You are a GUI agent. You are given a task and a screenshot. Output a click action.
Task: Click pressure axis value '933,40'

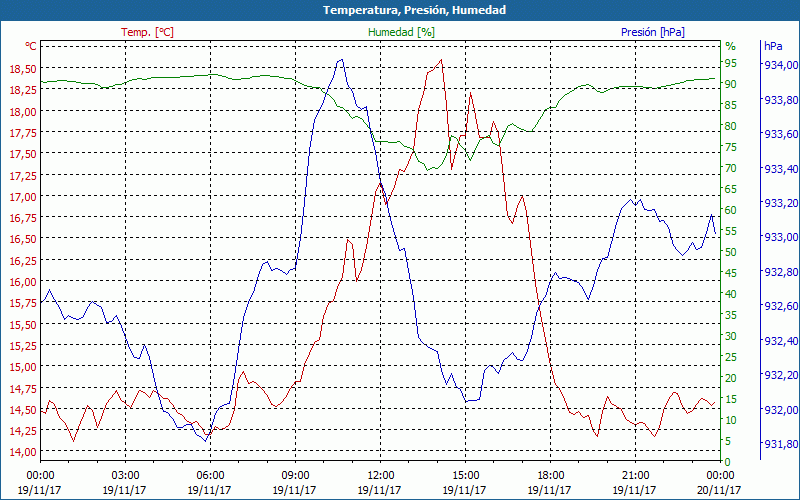pos(780,168)
